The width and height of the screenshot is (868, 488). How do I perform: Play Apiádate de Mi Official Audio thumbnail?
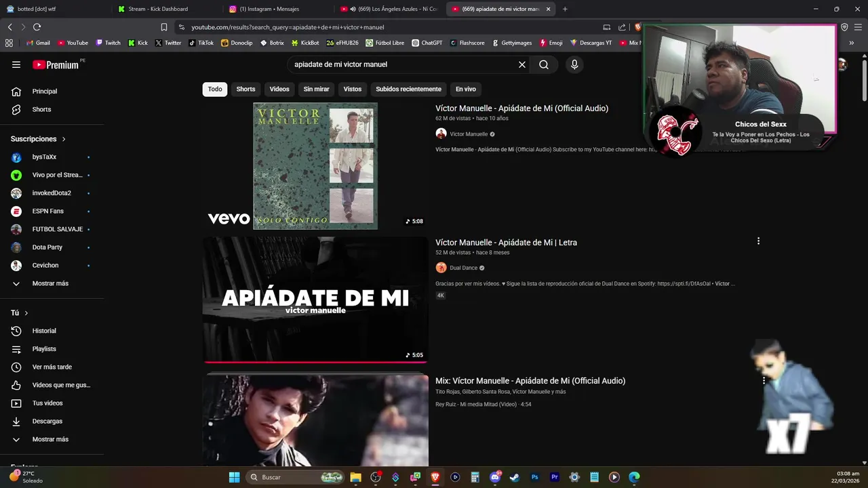click(x=315, y=166)
